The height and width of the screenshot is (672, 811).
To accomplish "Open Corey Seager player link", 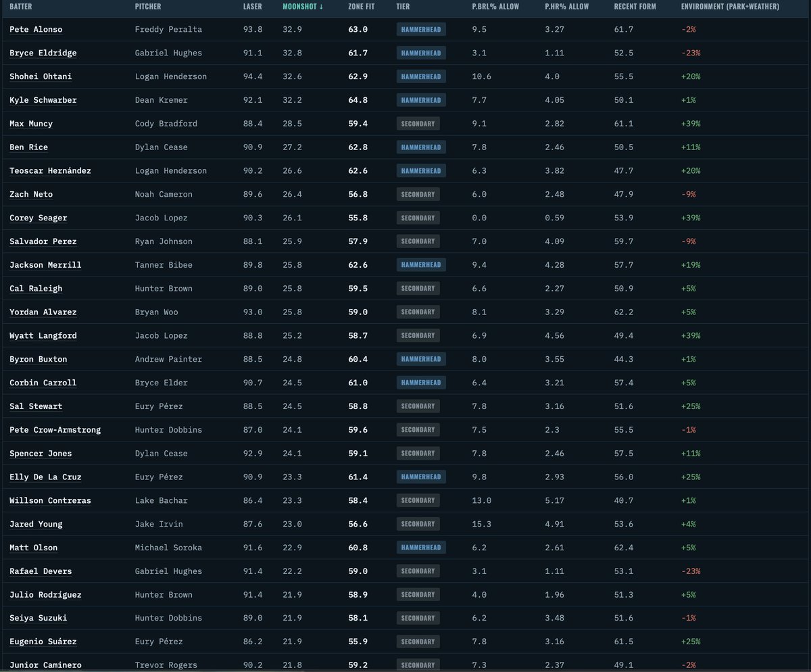I will click(x=39, y=218).
